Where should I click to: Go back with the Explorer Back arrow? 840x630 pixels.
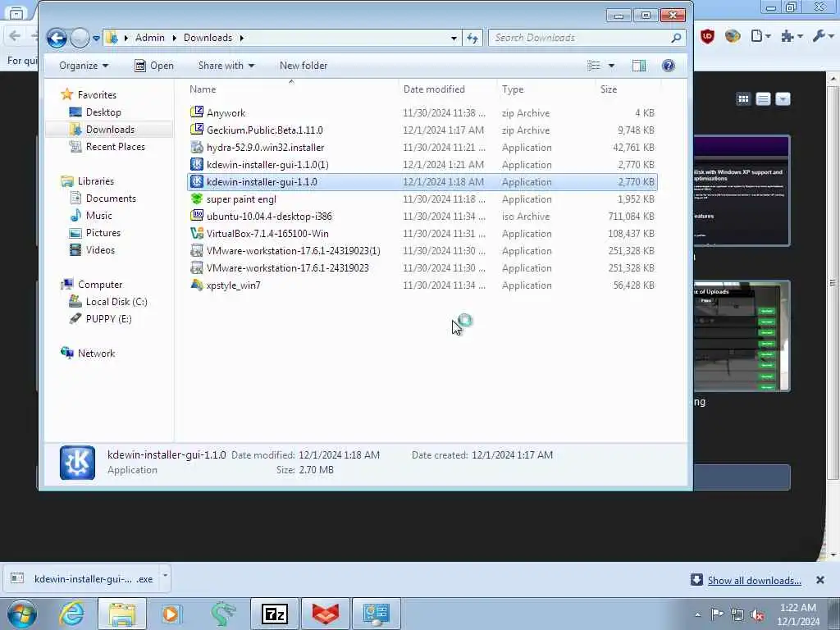pyautogui.click(x=57, y=38)
